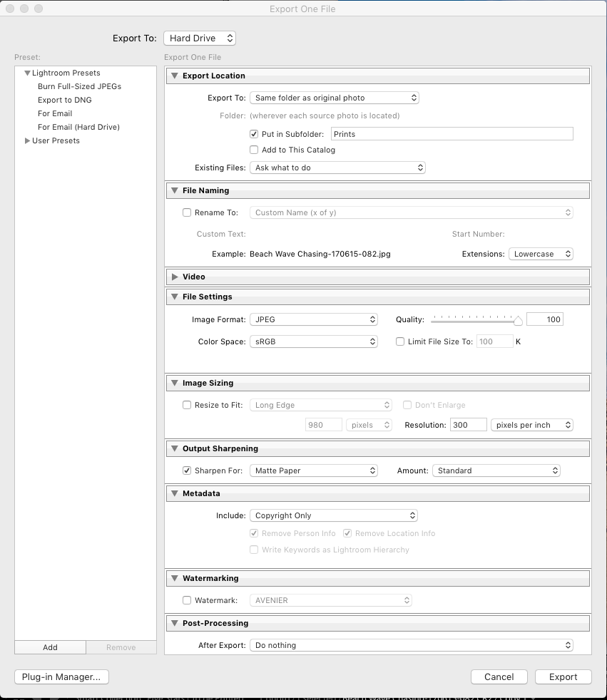Select For Email (Hard Drive) preset
This screenshot has height=700, width=607.
pyautogui.click(x=78, y=127)
